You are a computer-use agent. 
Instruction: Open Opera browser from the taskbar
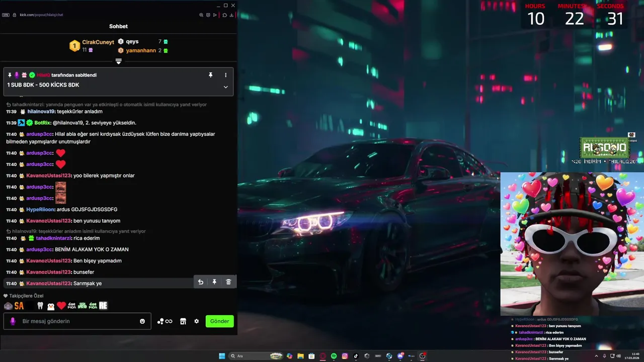(323, 356)
